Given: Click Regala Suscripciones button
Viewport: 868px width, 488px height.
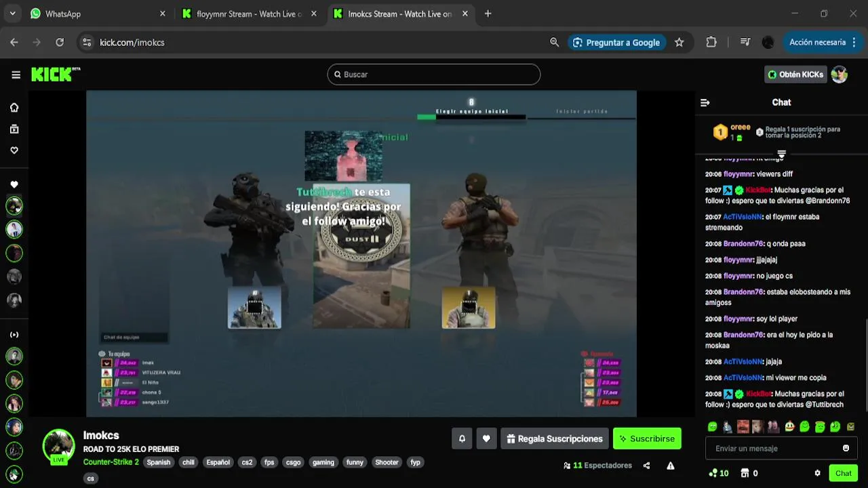Looking at the screenshot, I should (554, 439).
